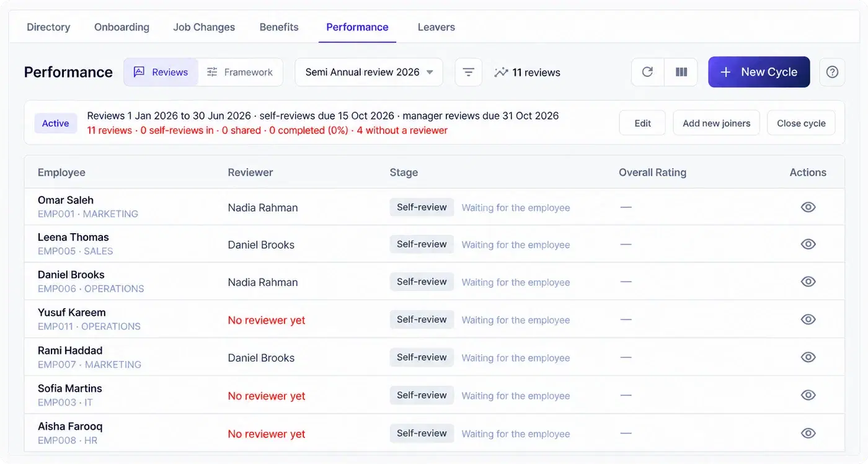The image size is (868, 464).
Task: Click the EMP008 · HR employee code
Action: coord(68,440)
